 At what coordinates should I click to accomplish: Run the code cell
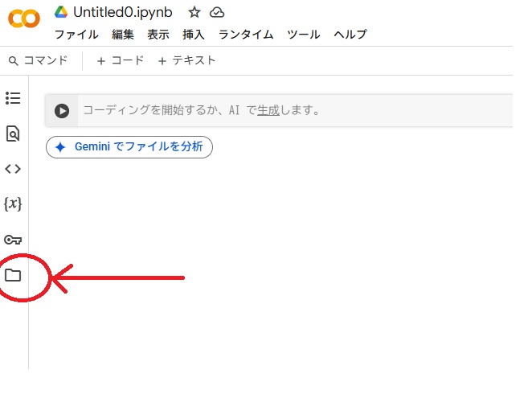[x=62, y=110]
